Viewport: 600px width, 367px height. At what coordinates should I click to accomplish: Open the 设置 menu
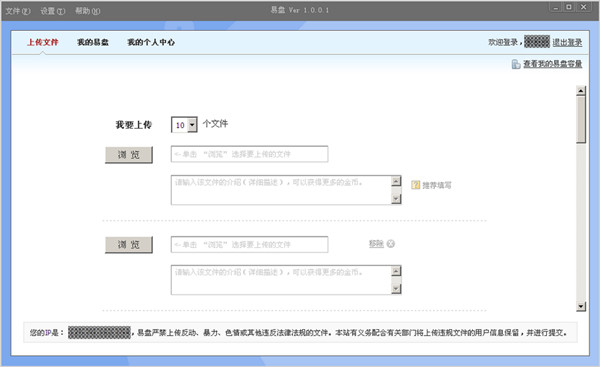(52, 11)
